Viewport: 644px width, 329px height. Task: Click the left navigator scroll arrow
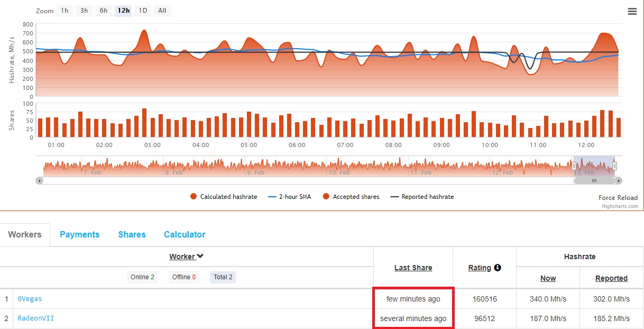pyautogui.click(x=39, y=180)
